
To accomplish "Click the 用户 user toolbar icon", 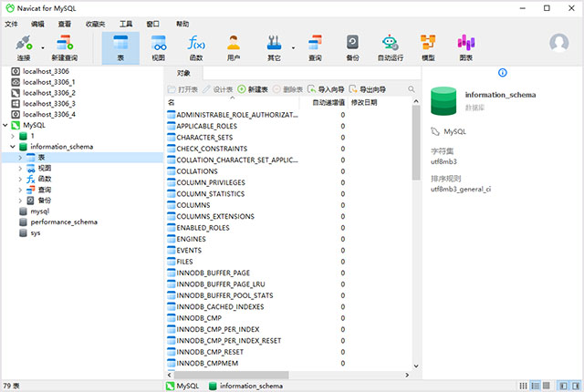I will pos(234,47).
